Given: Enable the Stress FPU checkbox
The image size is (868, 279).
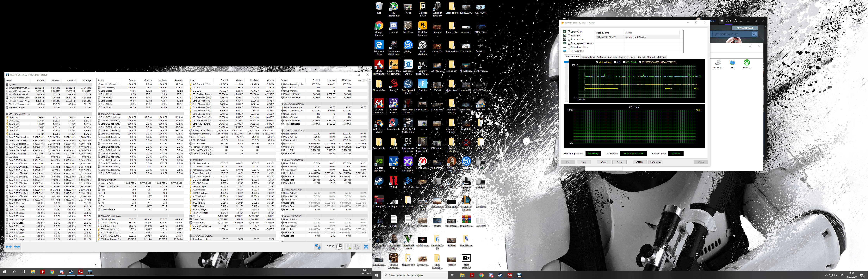Looking at the screenshot, I should 569,35.
